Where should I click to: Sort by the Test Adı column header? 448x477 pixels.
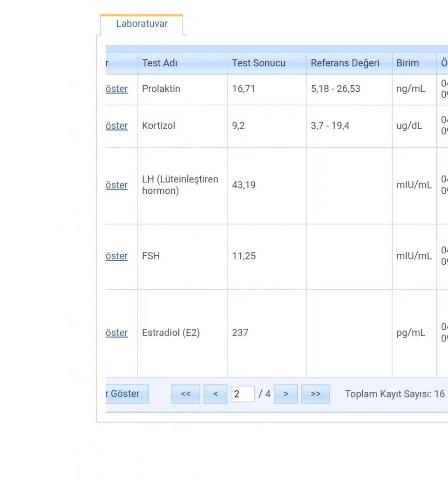click(x=160, y=63)
